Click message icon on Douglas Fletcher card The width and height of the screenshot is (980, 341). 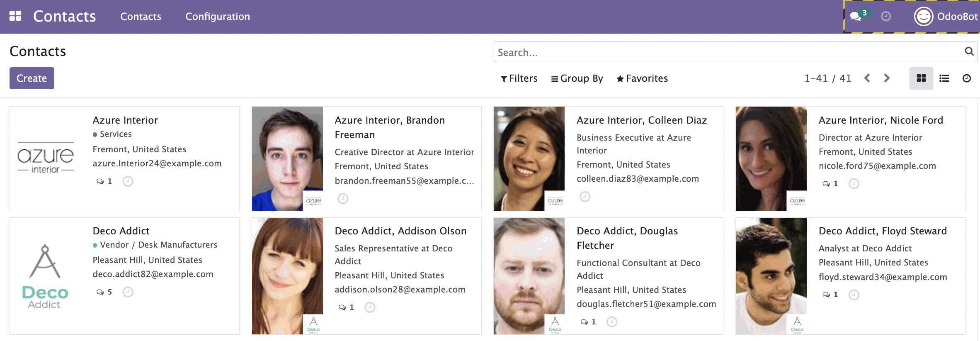pyautogui.click(x=584, y=322)
